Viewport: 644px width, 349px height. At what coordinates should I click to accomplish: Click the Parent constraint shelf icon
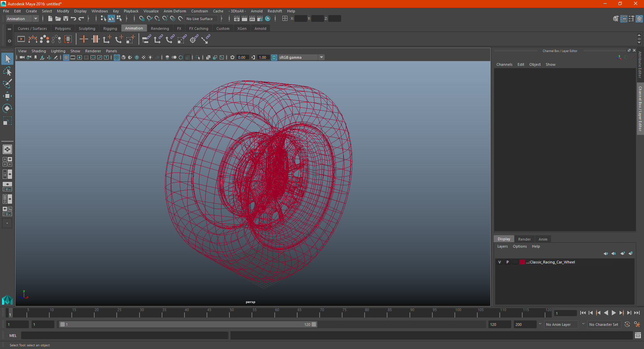pyautogui.click(x=147, y=39)
